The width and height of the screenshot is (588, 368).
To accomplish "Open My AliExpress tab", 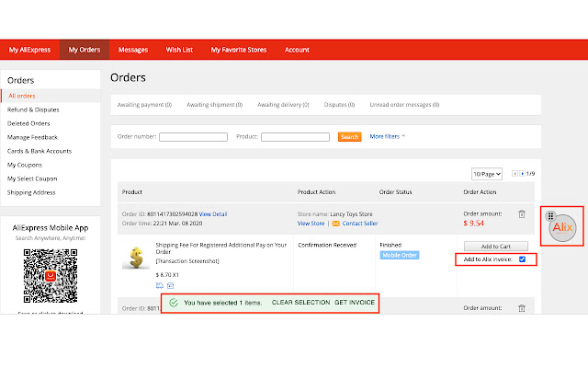I will [x=29, y=50].
